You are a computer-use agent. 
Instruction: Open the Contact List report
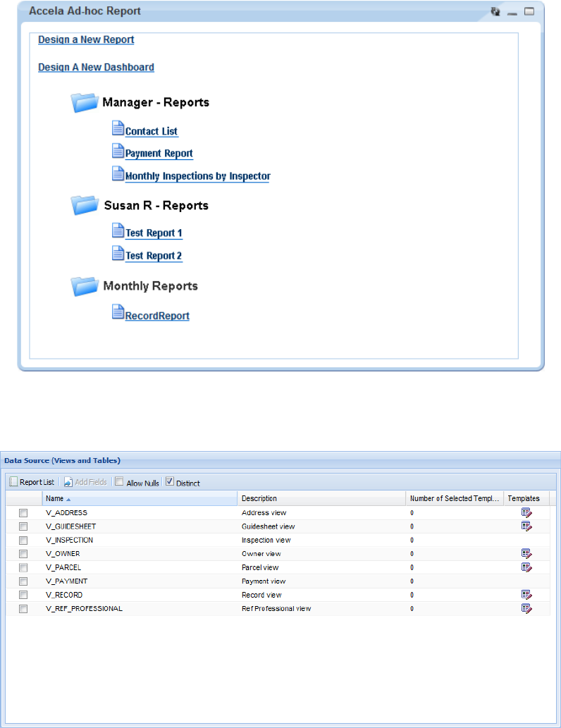[x=152, y=131]
